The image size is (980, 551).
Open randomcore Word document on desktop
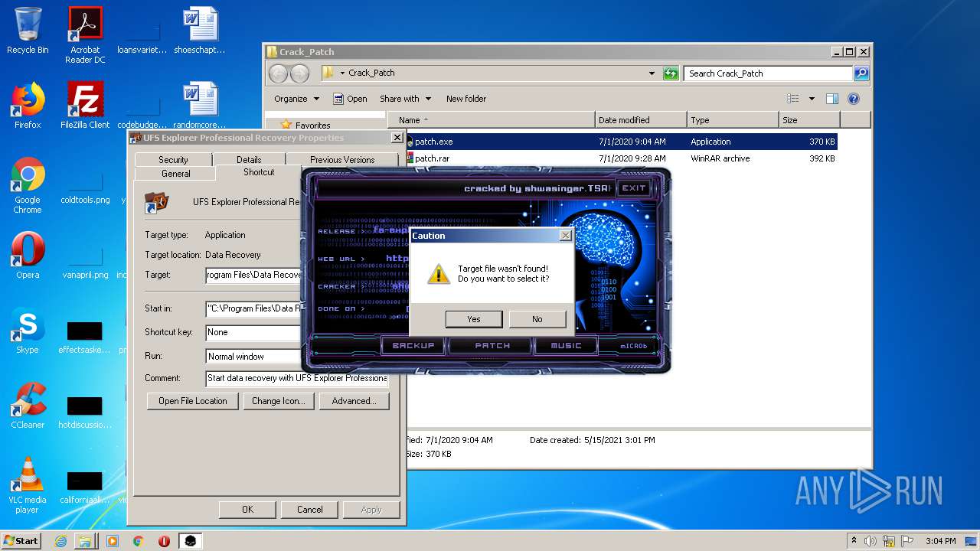tap(200, 106)
